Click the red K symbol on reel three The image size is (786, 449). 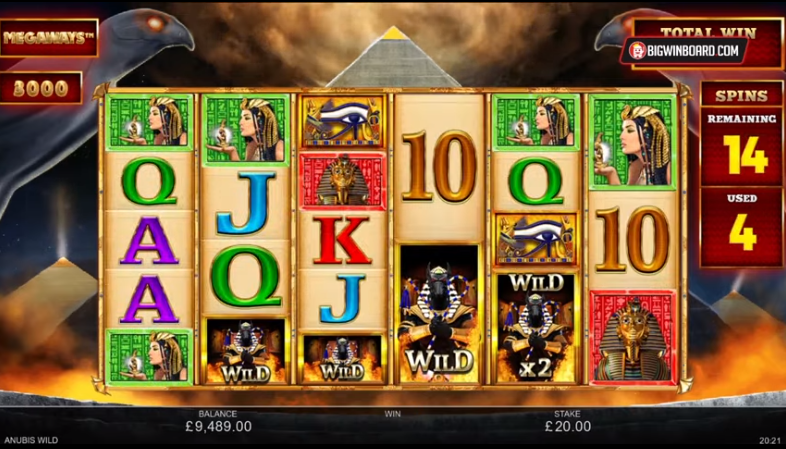click(x=342, y=240)
